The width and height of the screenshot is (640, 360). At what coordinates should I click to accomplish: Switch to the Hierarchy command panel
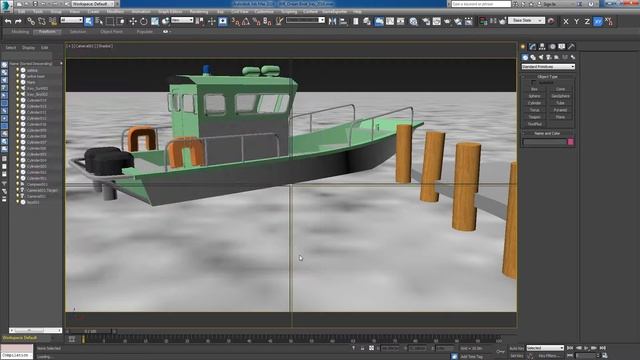pyautogui.click(x=542, y=47)
